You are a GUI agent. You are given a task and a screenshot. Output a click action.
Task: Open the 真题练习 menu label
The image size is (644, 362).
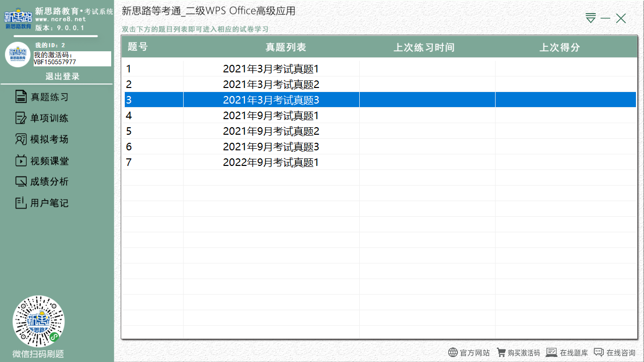[x=49, y=97]
